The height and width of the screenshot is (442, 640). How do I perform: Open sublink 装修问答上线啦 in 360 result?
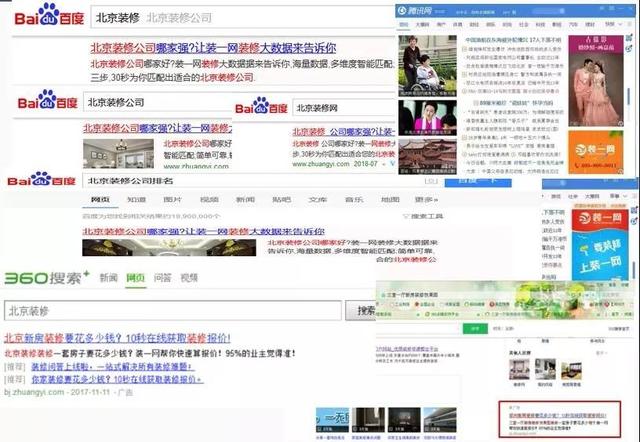coord(111,366)
